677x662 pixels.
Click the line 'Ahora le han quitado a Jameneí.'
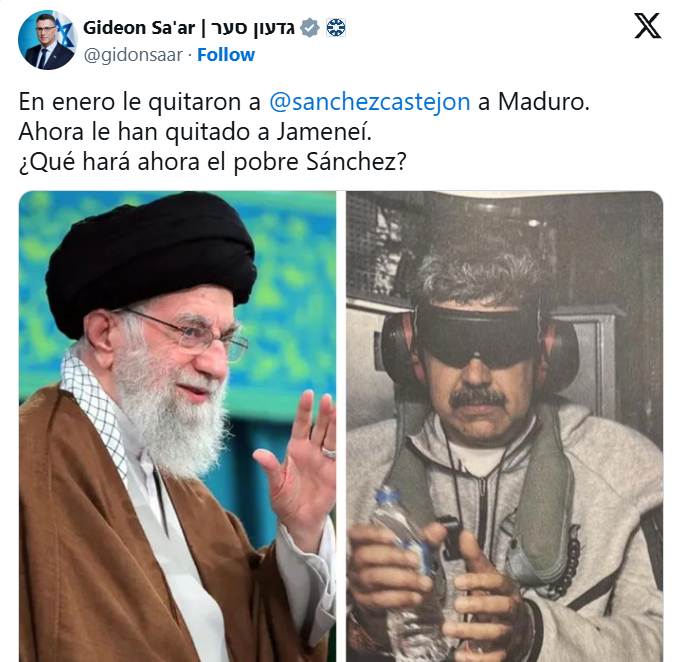(195, 132)
